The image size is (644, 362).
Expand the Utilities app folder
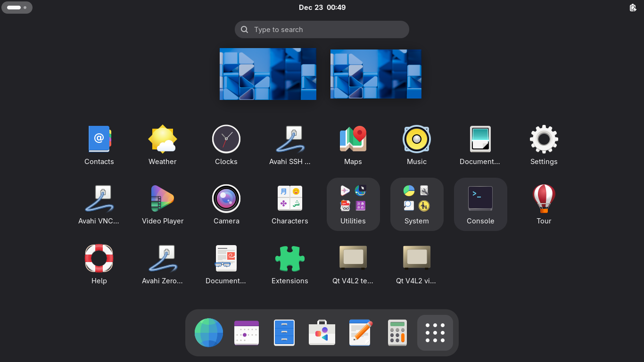[353, 204]
